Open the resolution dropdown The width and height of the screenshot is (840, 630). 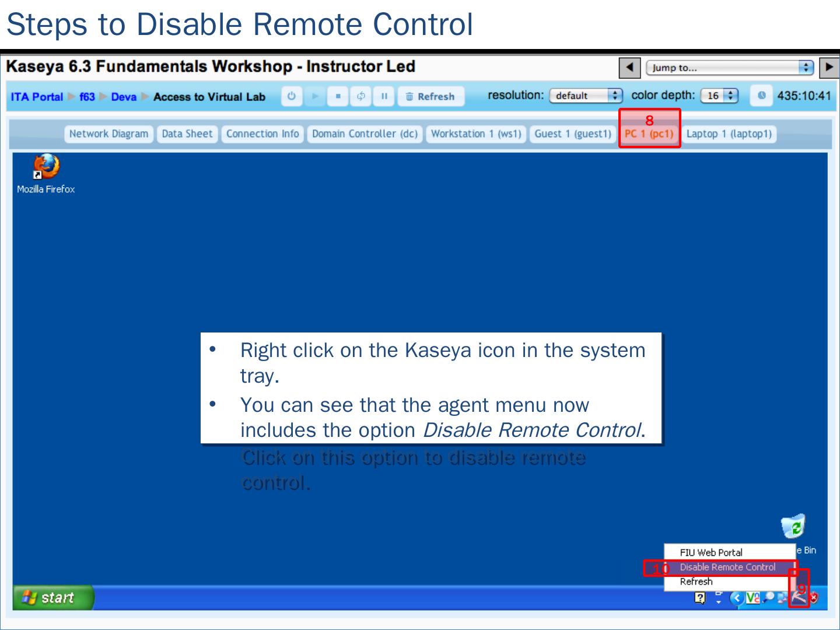(x=586, y=96)
